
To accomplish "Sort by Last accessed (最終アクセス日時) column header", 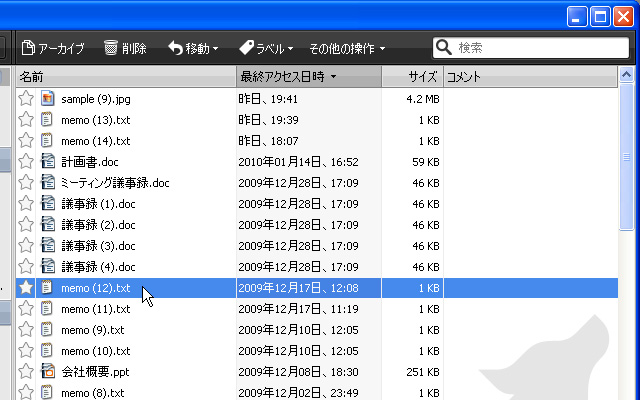I will click(309, 77).
